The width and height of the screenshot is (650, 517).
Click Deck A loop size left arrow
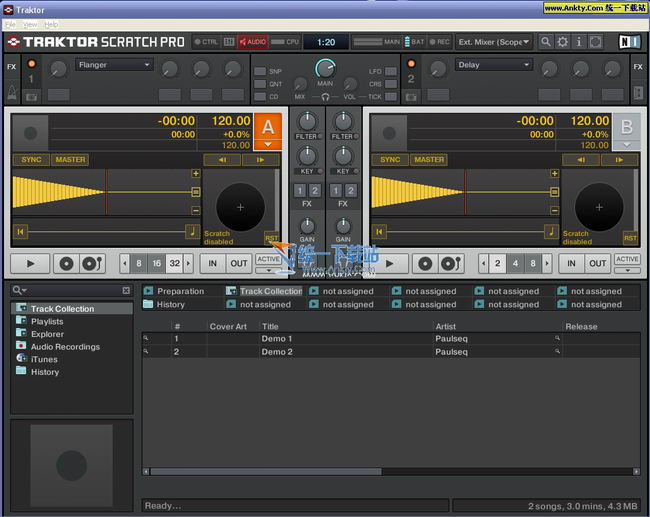pyautogui.click(x=124, y=263)
